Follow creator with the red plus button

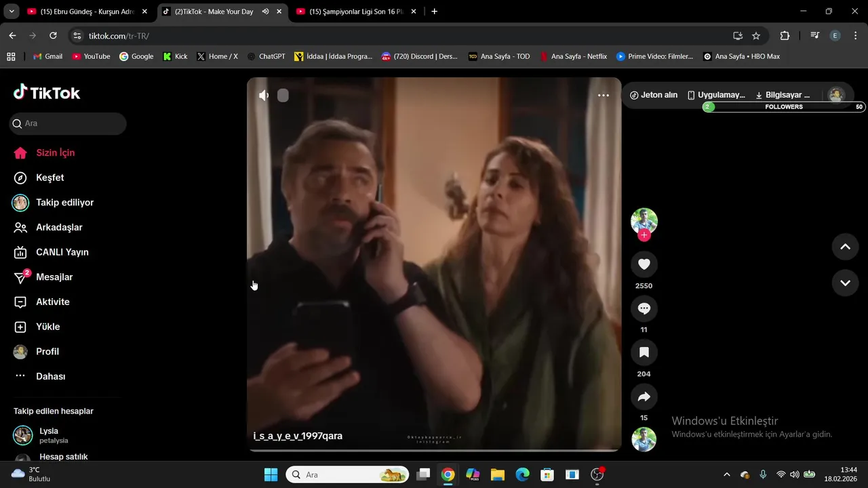pos(644,235)
